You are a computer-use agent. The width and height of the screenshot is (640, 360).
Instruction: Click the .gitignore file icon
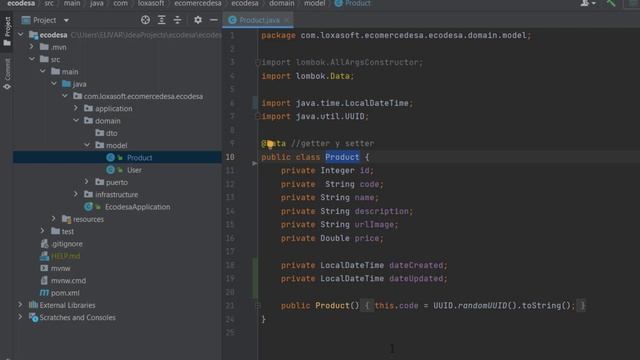pyautogui.click(x=44, y=244)
